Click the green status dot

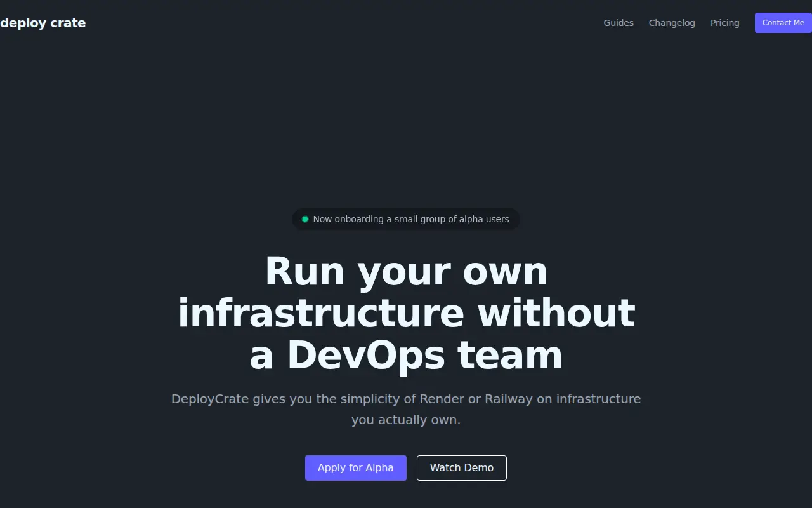pos(305,219)
